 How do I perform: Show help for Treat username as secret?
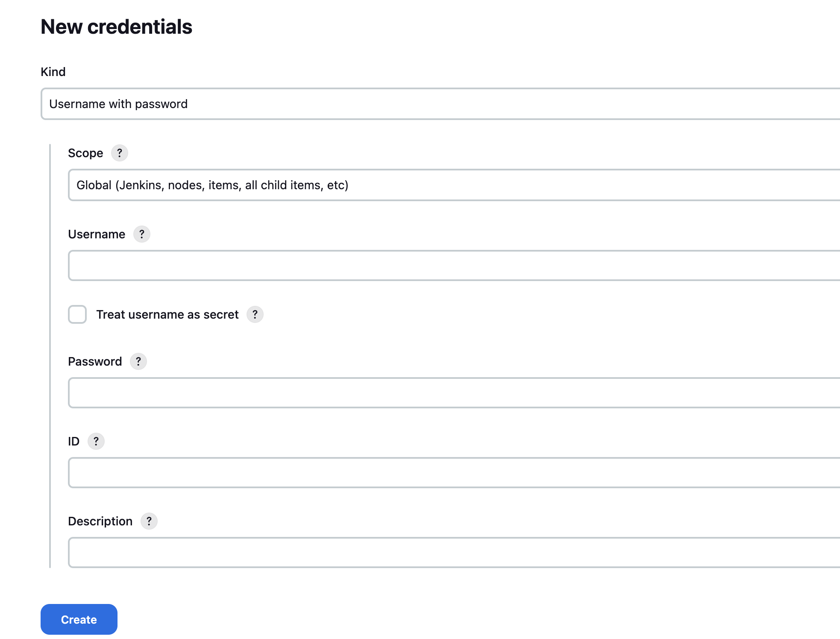255,314
